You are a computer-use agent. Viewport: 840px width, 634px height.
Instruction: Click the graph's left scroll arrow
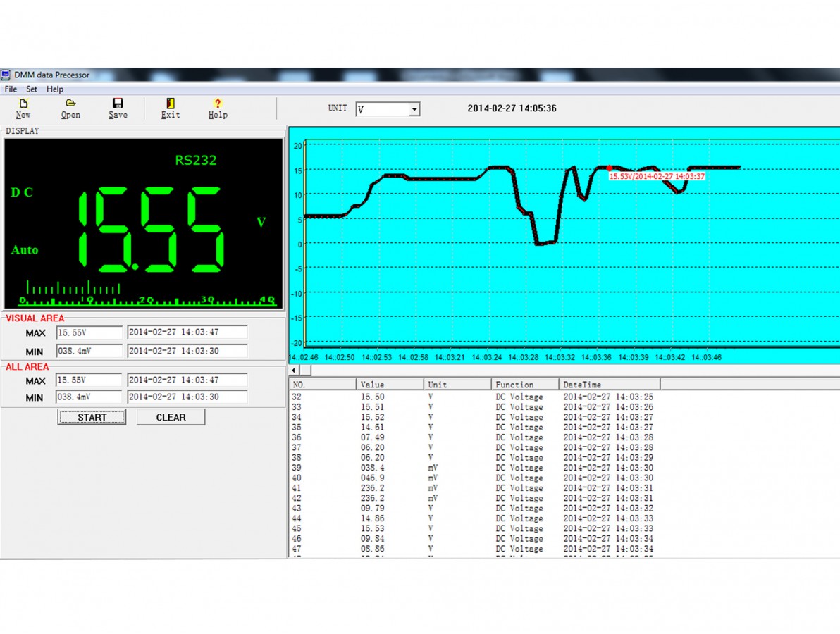[x=294, y=370]
